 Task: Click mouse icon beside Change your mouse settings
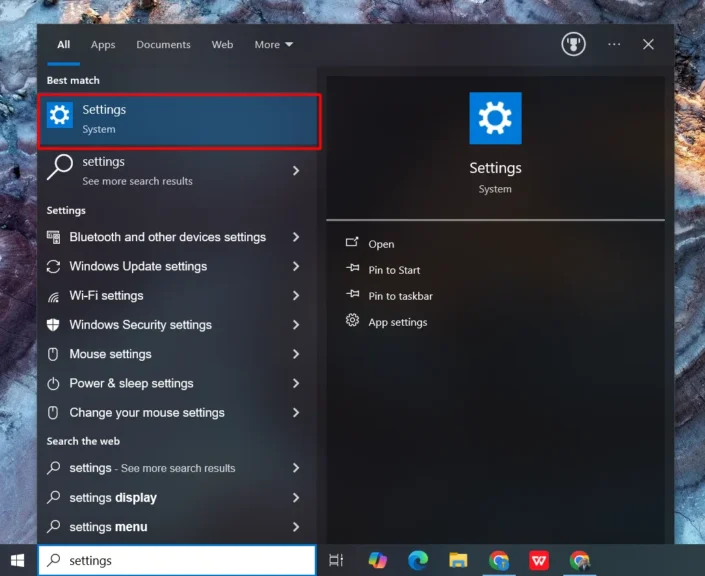(53, 413)
